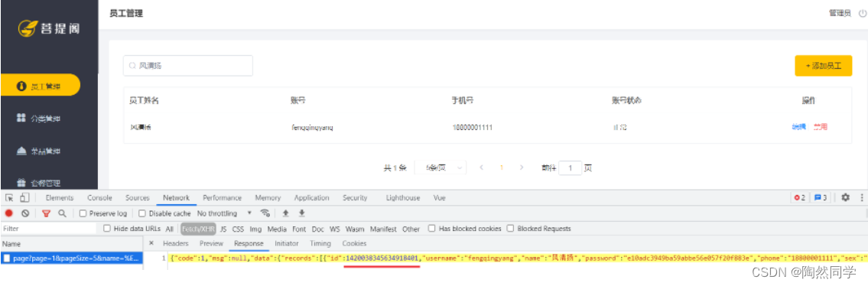This screenshot has width=868, height=286.
Task: Stop recording network log with red button
Action: click(9, 213)
